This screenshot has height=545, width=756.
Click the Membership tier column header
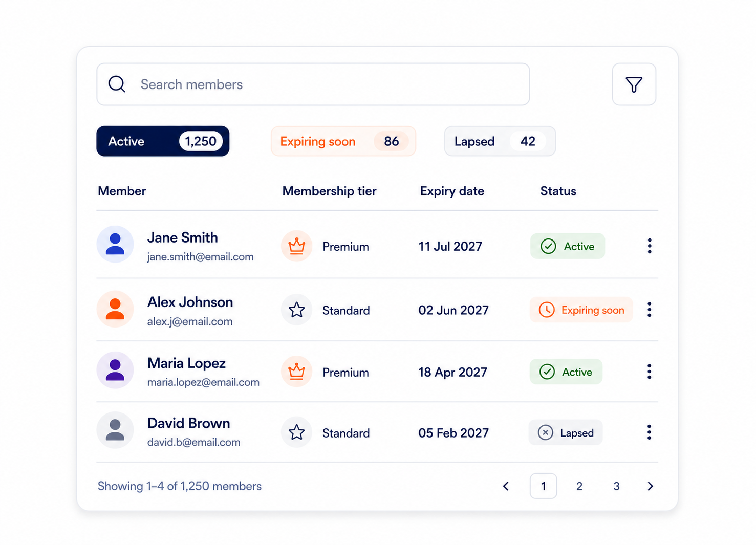329,191
